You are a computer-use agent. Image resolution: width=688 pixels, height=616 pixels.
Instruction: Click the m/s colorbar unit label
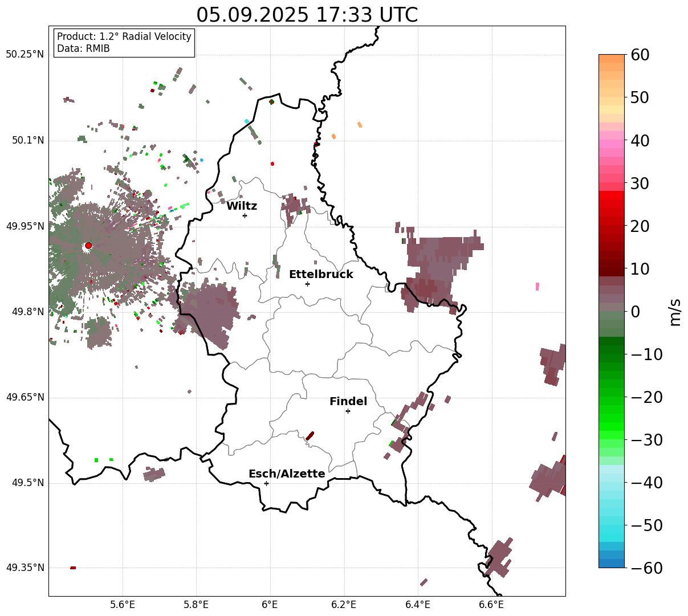click(675, 311)
